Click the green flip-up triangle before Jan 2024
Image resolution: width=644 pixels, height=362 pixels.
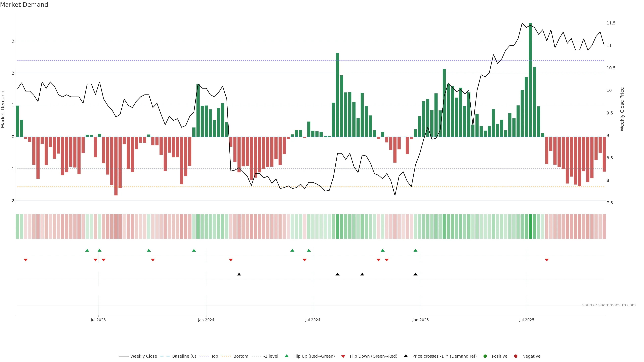194,250
